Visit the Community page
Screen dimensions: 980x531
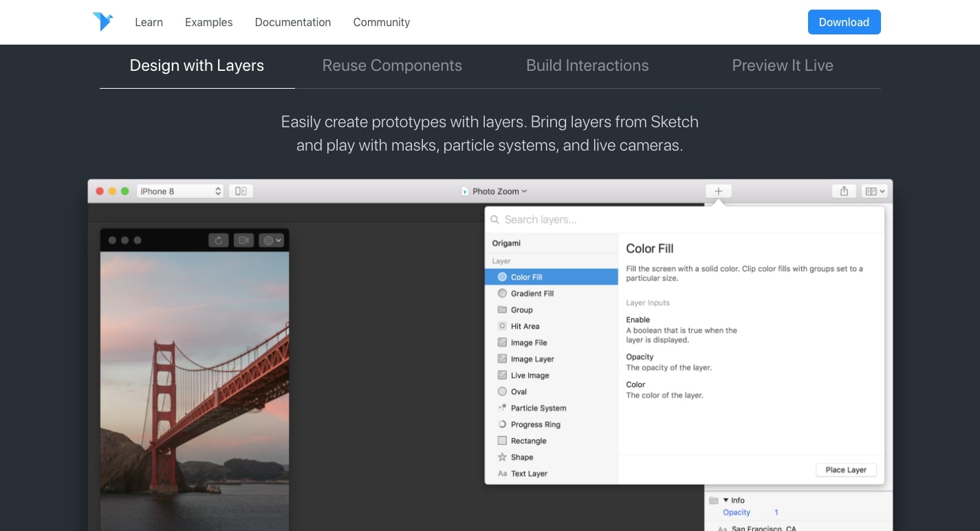tap(382, 22)
